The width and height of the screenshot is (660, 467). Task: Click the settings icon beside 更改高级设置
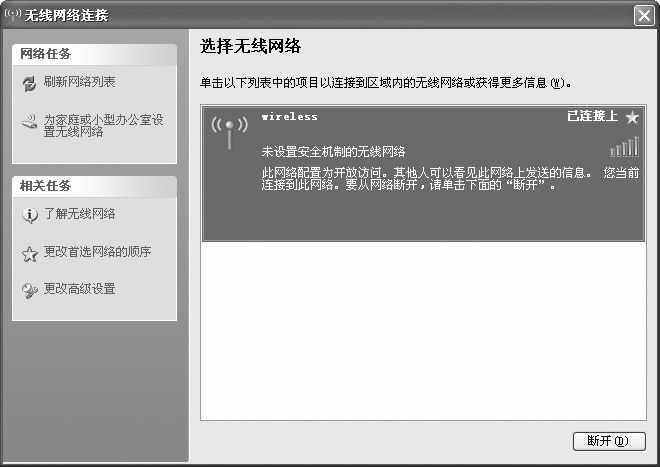(29, 291)
